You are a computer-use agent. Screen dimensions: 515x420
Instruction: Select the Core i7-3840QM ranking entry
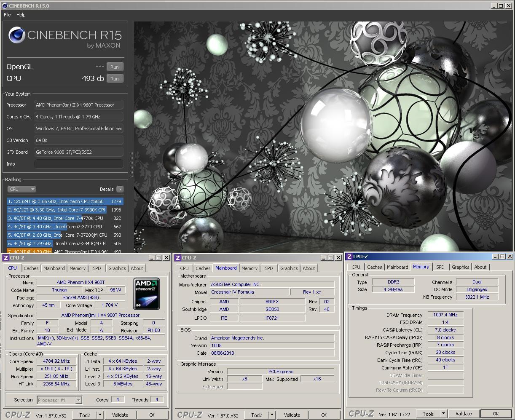click(65, 243)
